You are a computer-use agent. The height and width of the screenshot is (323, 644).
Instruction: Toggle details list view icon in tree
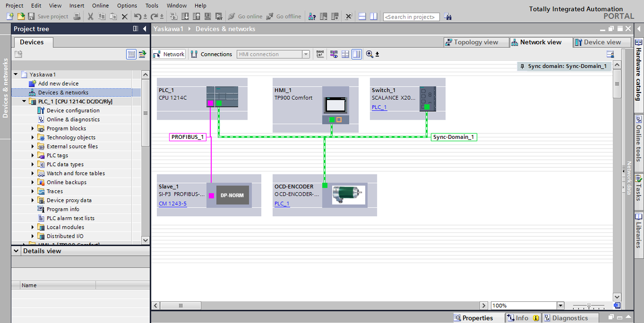click(x=131, y=54)
